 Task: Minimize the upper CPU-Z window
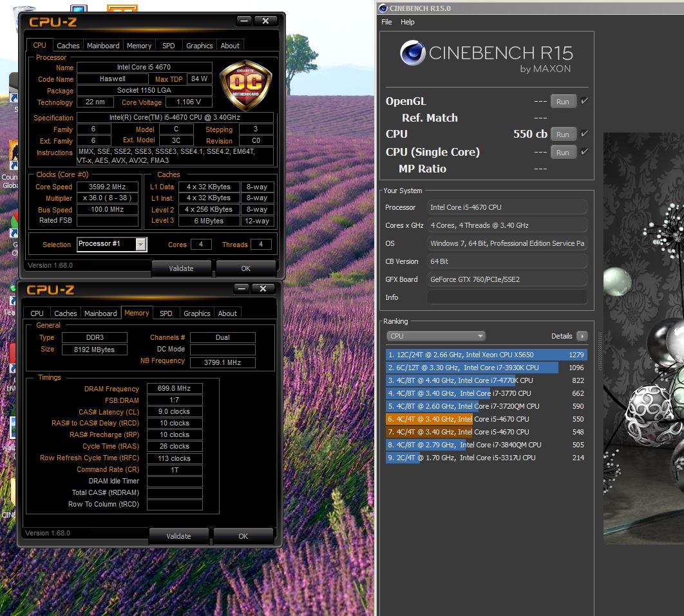[x=244, y=21]
